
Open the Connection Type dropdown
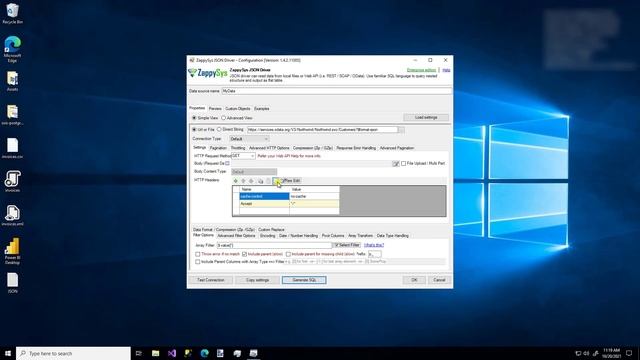coord(249,139)
